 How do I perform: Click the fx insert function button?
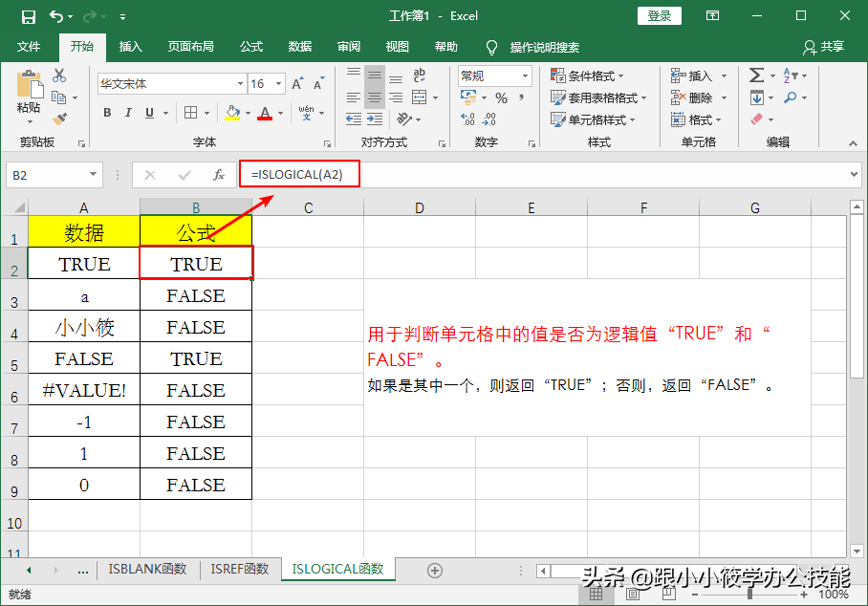click(x=219, y=176)
